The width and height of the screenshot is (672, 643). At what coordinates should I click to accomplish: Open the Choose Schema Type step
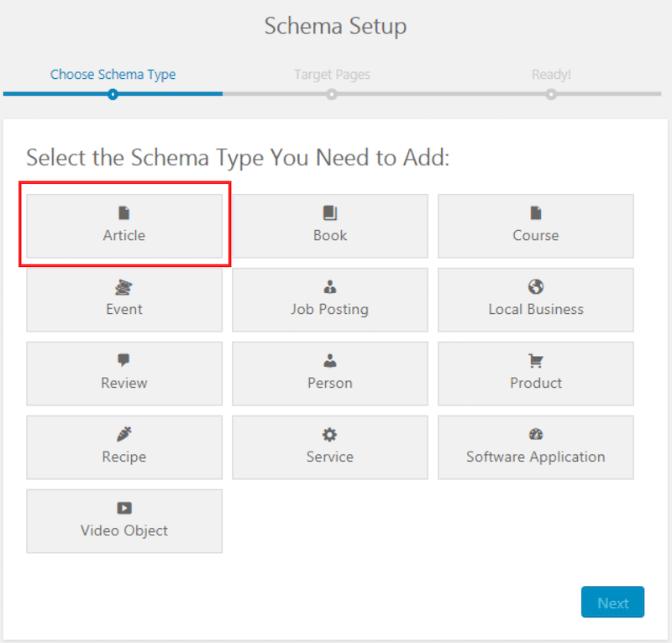pyautogui.click(x=113, y=75)
